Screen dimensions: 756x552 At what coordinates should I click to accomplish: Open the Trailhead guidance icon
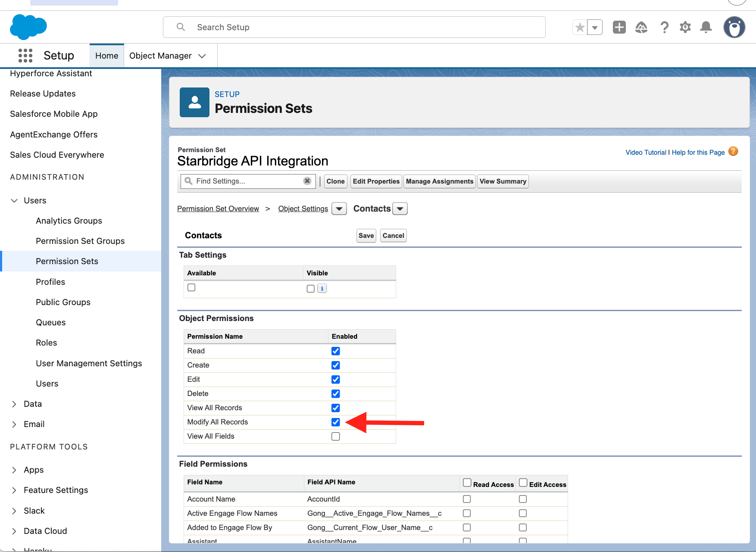click(641, 28)
